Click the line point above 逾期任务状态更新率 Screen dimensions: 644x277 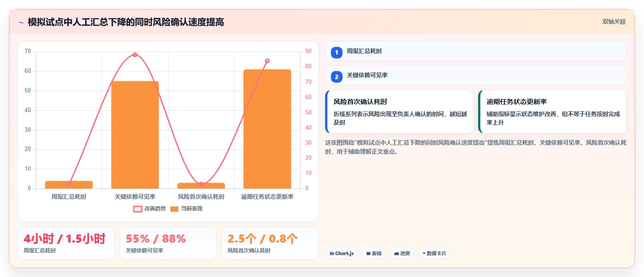[x=267, y=61]
